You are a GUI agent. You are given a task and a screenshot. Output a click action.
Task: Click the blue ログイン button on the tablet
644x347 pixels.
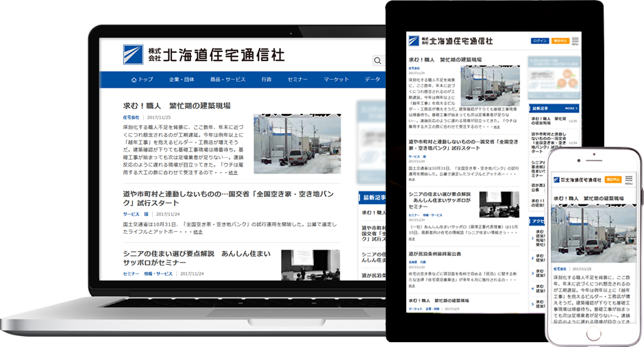point(540,41)
